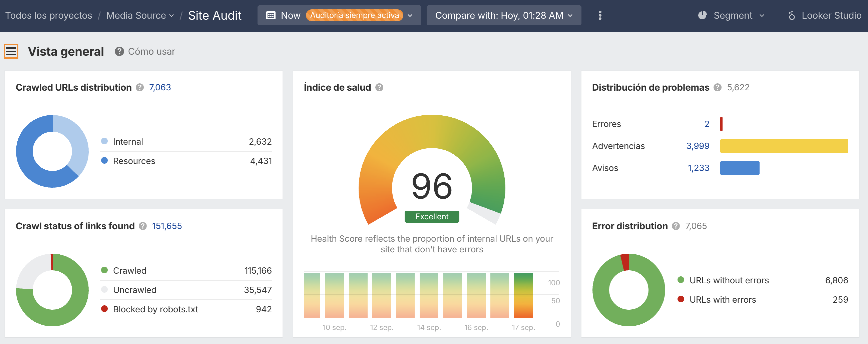Click the 151,655 links found total
868x344 pixels.
(167, 226)
